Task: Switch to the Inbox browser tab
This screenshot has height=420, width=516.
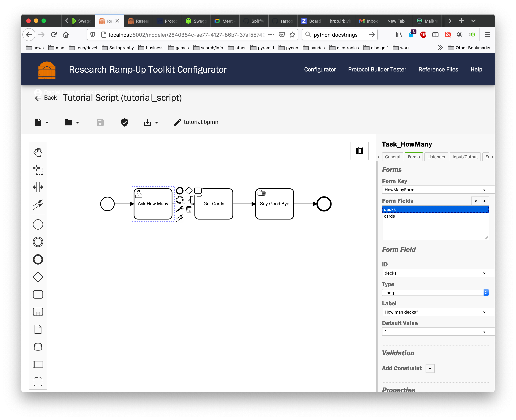Action: click(x=369, y=21)
